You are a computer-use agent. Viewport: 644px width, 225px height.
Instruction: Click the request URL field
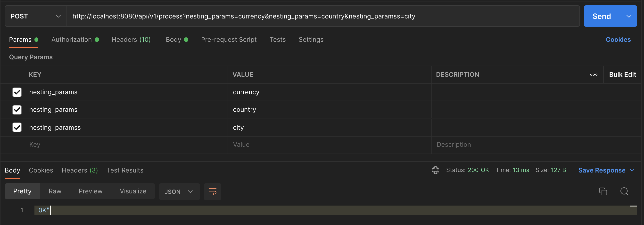click(323, 16)
